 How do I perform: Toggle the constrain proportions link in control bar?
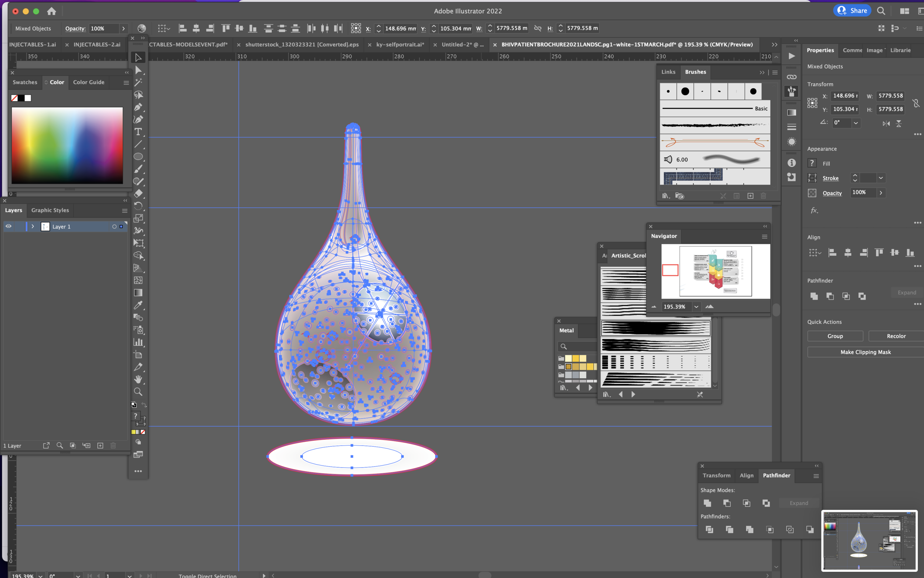tap(537, 28)
